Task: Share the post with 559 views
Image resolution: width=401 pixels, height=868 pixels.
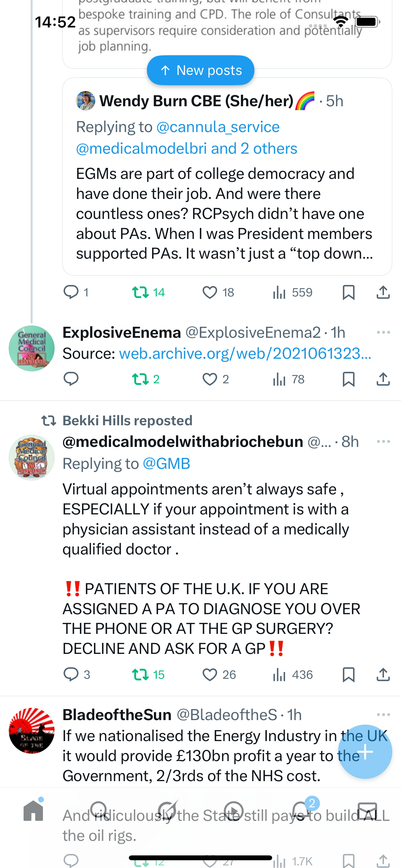Action: 383,292
